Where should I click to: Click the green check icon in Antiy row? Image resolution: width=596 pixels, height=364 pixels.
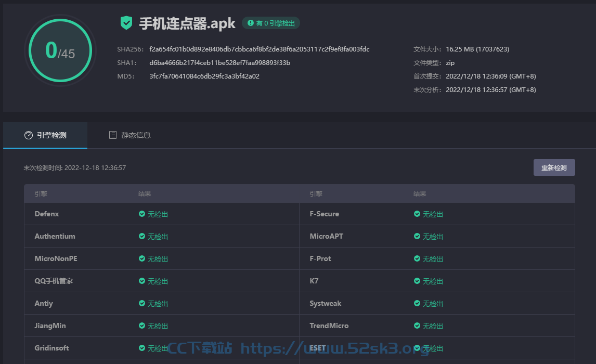[x=142, y=304]
